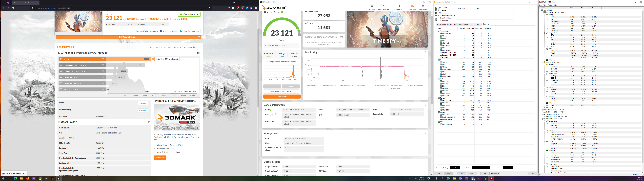Screen dimensions: 644x181
Task: Expand Samsung SSD 980 PRO 2TB in HWMonitor
Action: pyautogui.click(x=542, y=114)
